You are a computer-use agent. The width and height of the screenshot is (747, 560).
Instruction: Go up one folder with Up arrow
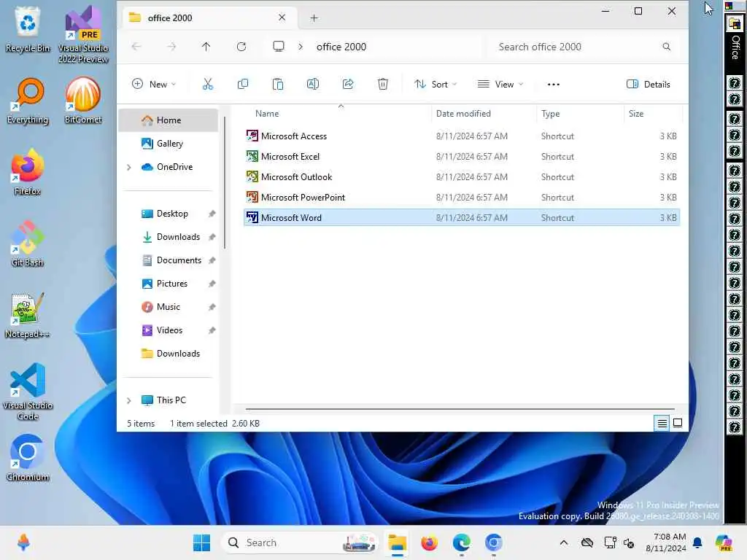206,47
